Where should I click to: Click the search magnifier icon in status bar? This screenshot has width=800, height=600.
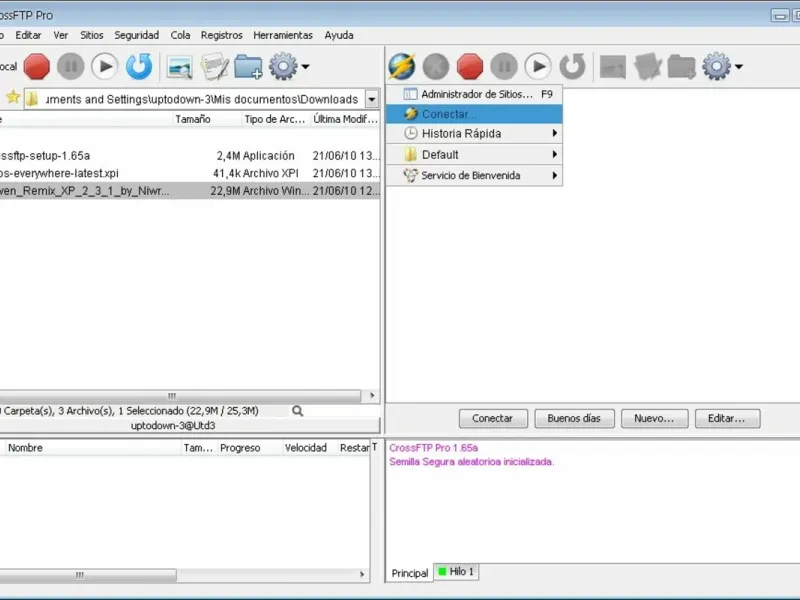[297, 411]
